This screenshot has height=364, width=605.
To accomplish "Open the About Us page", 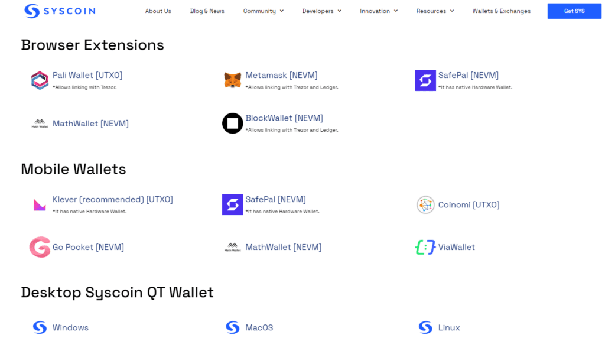I will 158,11.
